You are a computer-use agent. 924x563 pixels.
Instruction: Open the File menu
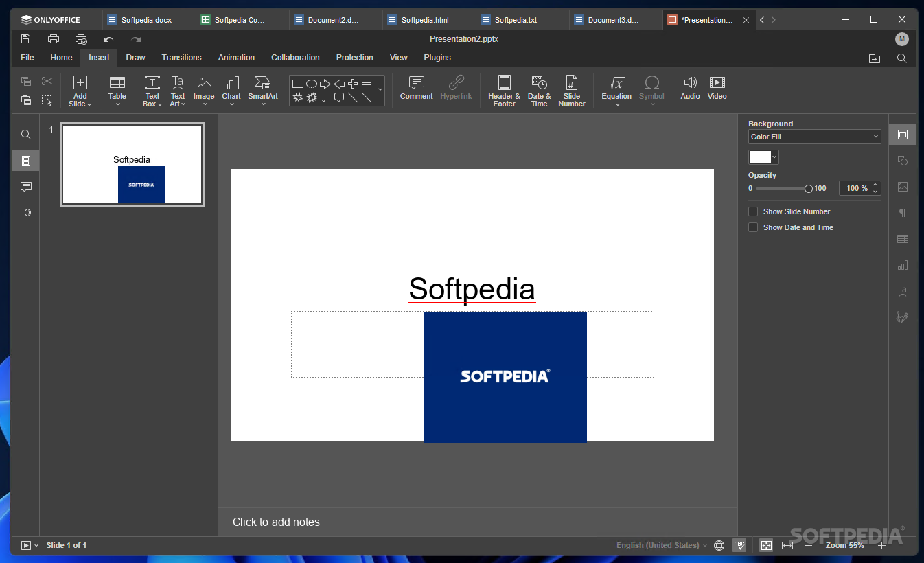[27, 58]
